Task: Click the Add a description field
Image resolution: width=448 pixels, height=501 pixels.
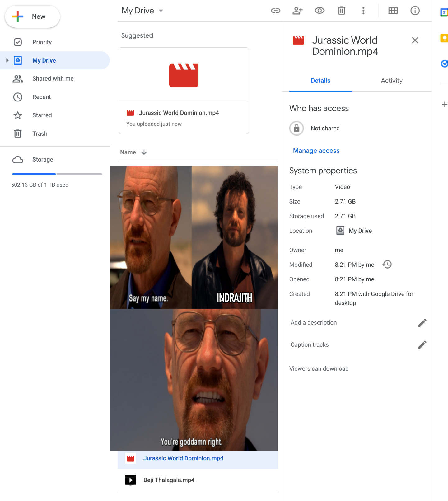Action: tap(314, 323)
